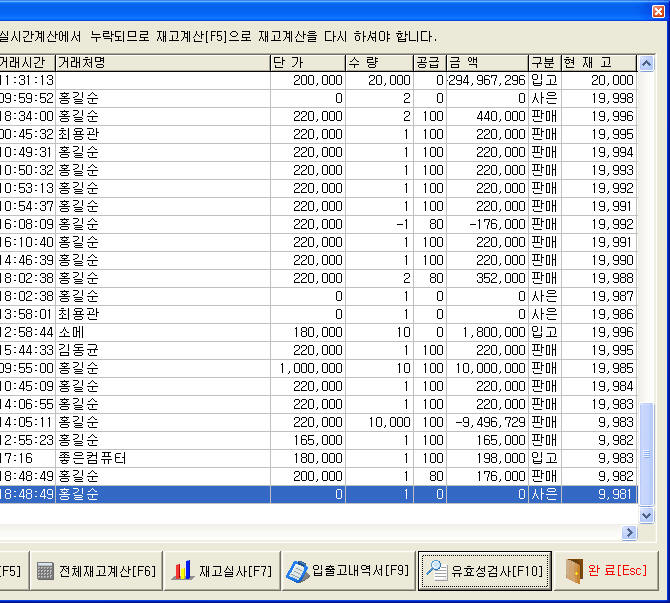
Task: Finish with 완료[Esc] button
Action: click(606, 571)
